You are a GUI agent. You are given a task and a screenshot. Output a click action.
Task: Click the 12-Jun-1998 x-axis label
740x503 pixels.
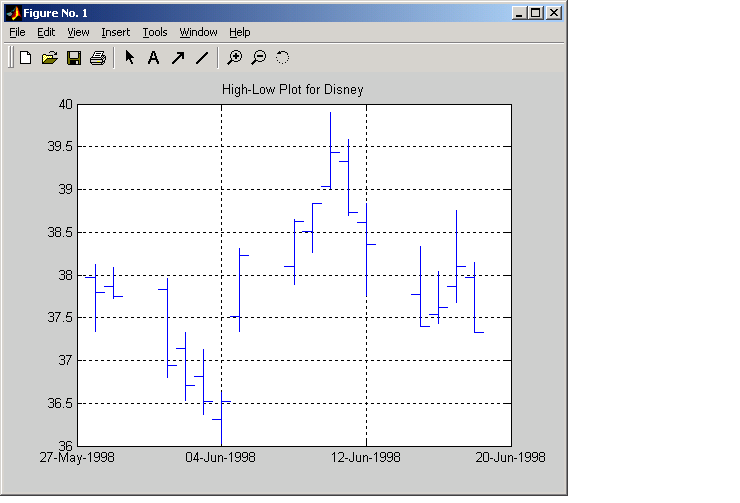(366, 457)
